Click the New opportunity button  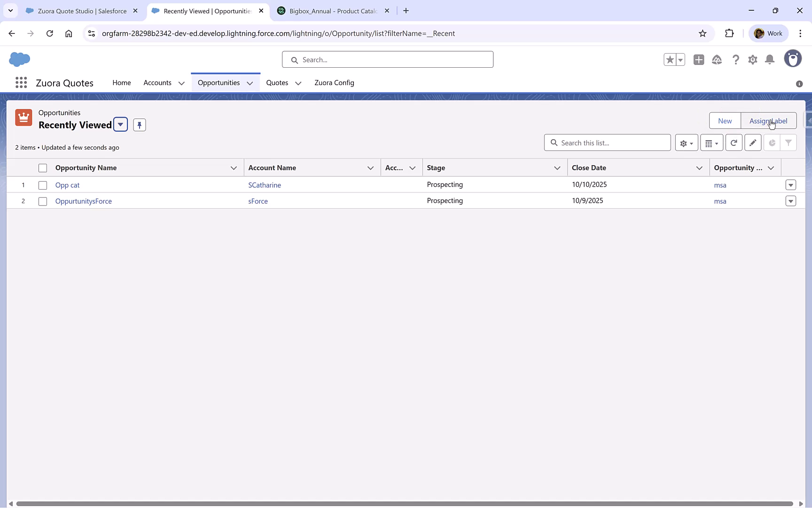coord(725,120)
